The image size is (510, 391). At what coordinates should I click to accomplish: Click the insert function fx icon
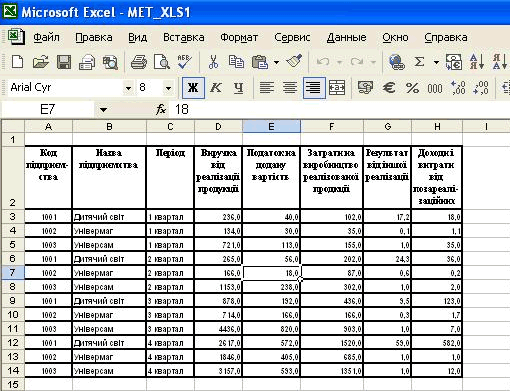[x=161, y=109]
